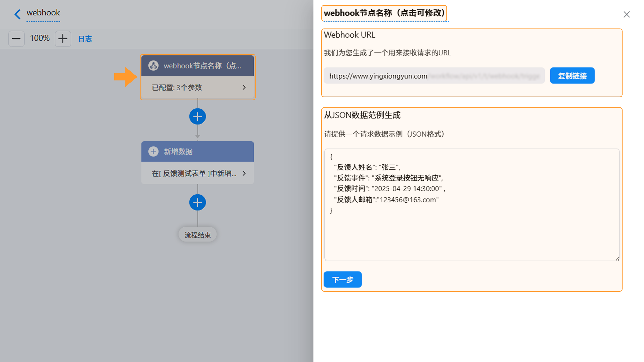This screenshot has width=644, height=362.
Task: Click the 流程结束 end node
Action: tap(198, 235)
